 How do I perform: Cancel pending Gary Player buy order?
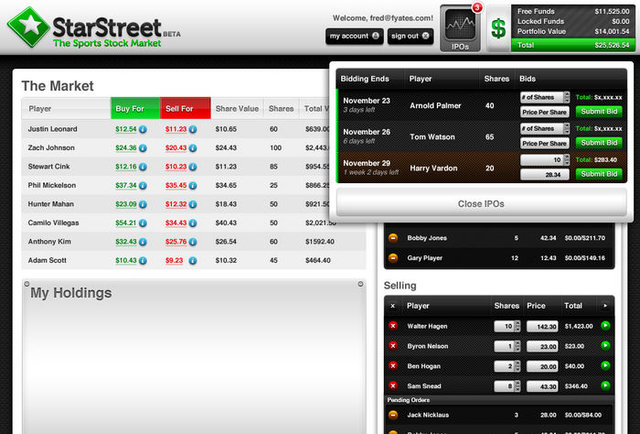click(x=393, y=258)
